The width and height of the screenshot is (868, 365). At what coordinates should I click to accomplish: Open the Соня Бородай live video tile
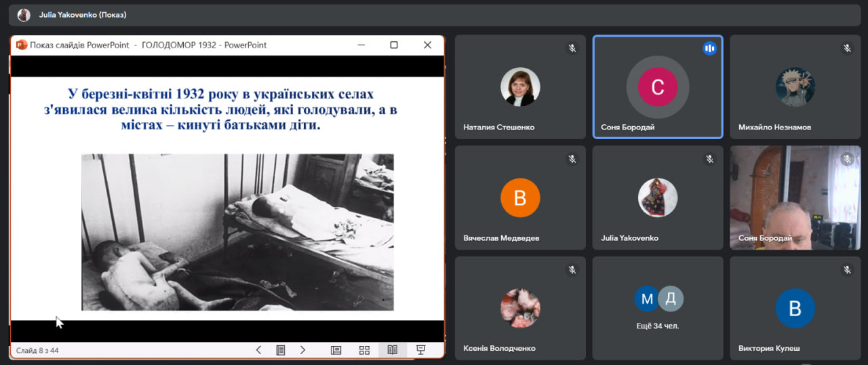tap(795, 197)
